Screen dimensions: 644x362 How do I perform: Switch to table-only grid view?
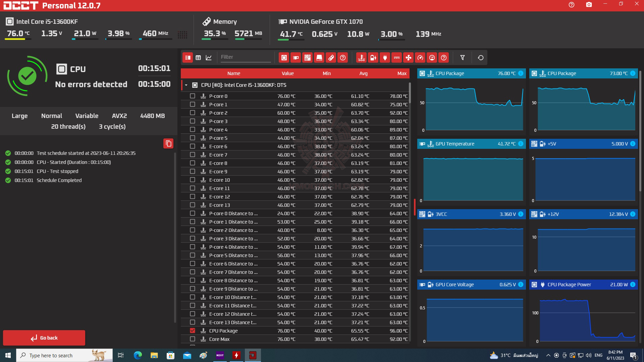point(198,58)
